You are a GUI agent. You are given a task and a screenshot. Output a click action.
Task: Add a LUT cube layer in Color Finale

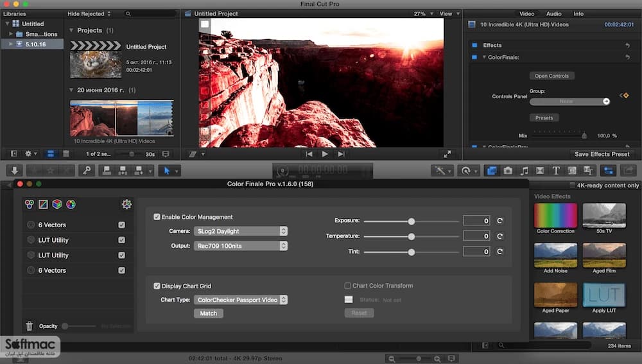point(57,204)
